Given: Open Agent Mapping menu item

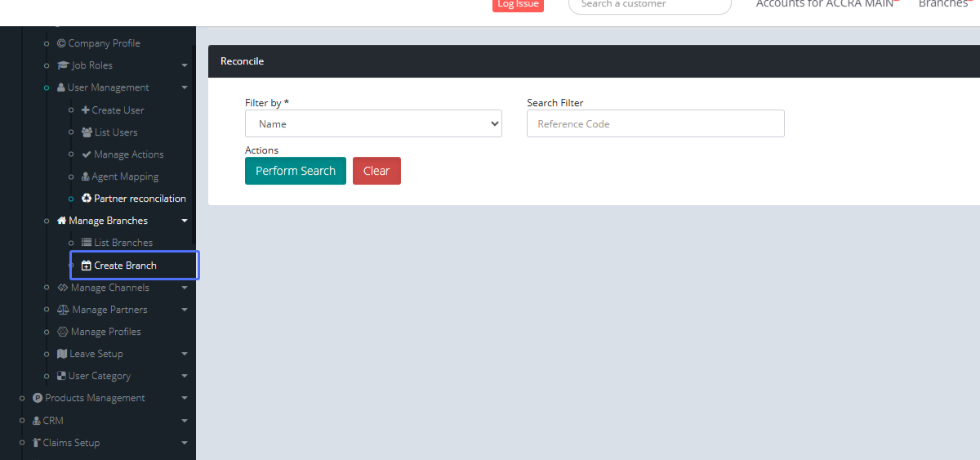Looking at the screenshot, I should tap(125, 176).
